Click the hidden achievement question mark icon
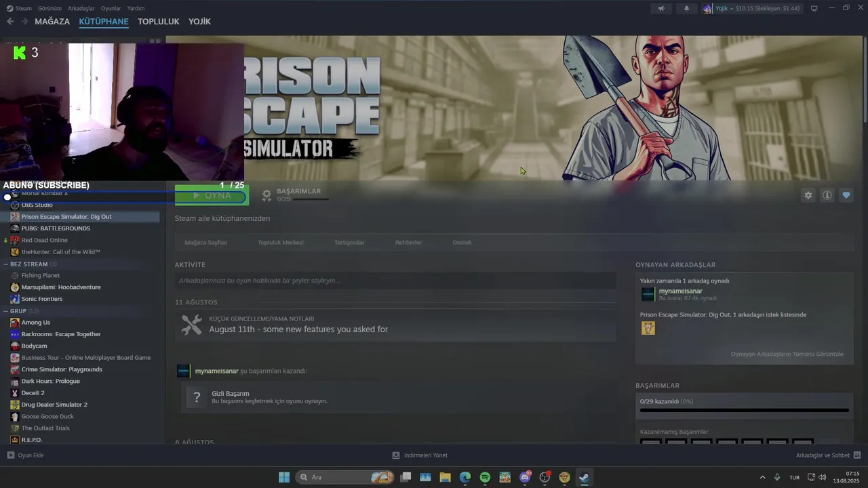This screenshot has width=868, height=488. click(x=197, y=397)
